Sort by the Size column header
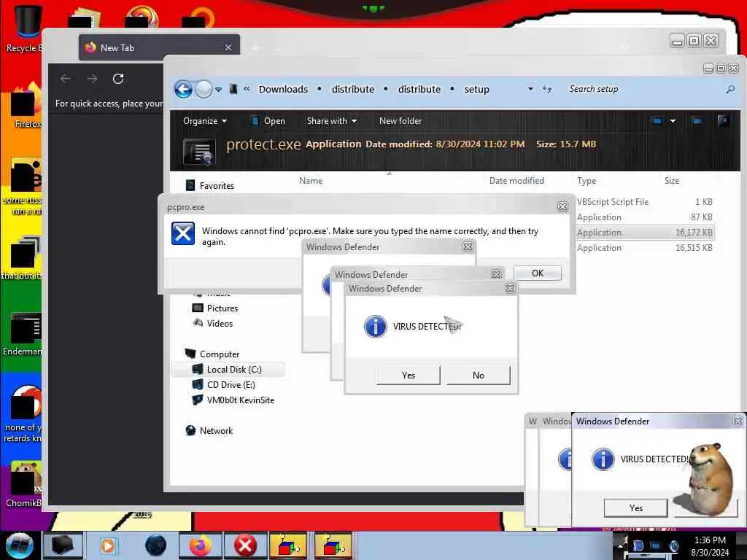Image resolution: width=747 pixels, height=560 pixels. [672, 181]
